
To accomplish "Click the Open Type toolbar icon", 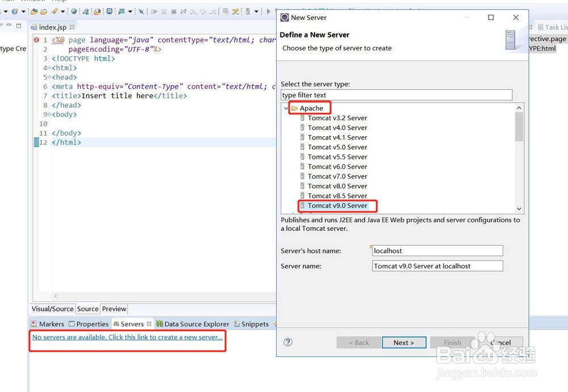I will click(34, 11).
